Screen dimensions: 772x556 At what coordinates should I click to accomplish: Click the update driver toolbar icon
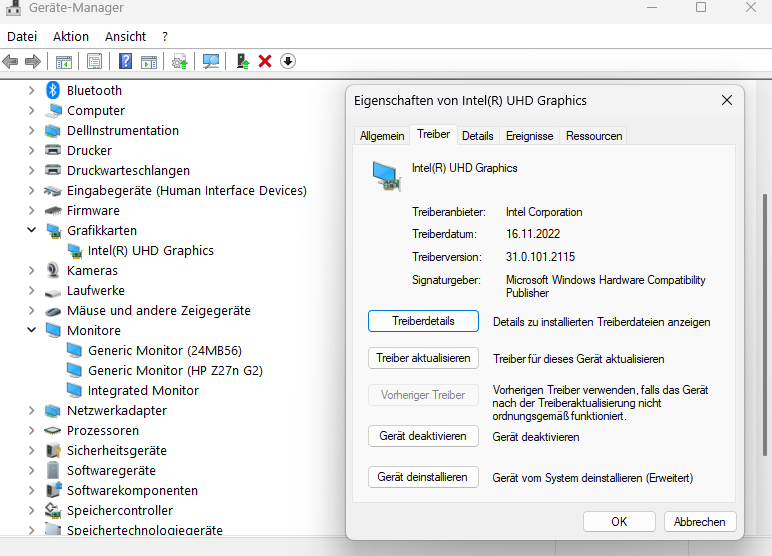point(180,62)
